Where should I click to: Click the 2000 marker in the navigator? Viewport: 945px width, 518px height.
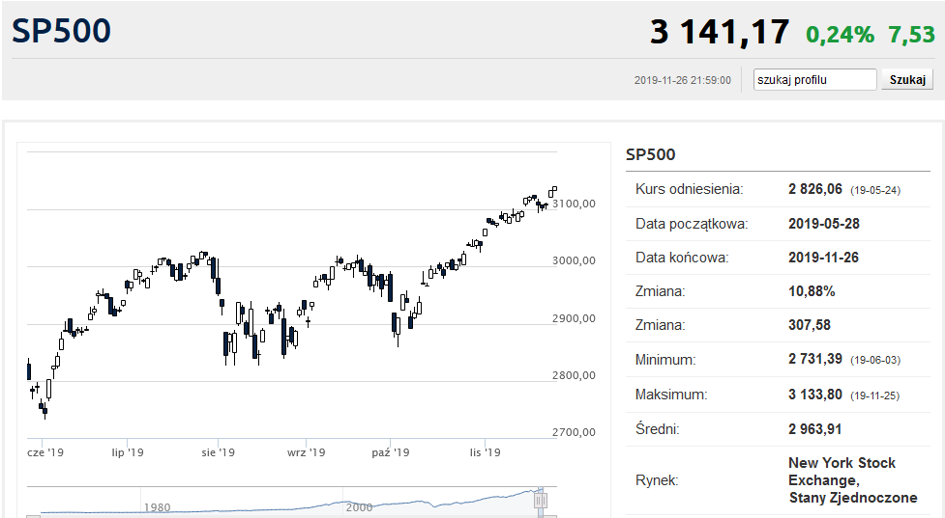click(x=359, y=507)
